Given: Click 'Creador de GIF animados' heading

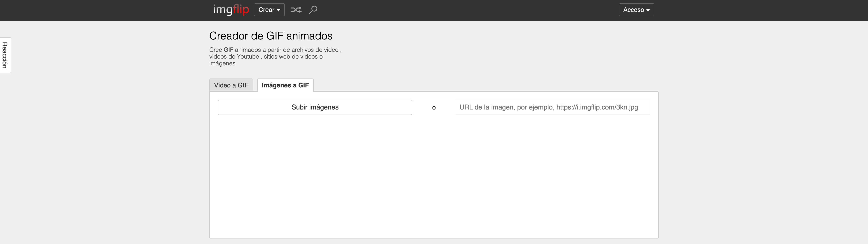Looking at the screenshot, I should [271, 36].
